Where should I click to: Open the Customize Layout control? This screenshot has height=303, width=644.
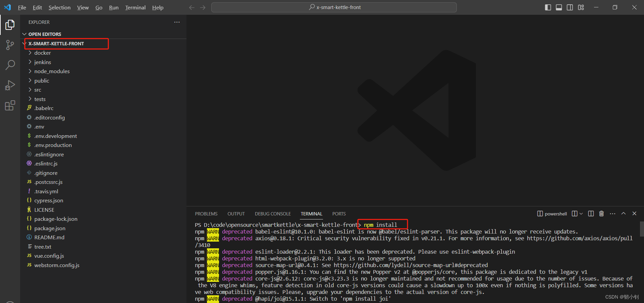click(581, 7)
